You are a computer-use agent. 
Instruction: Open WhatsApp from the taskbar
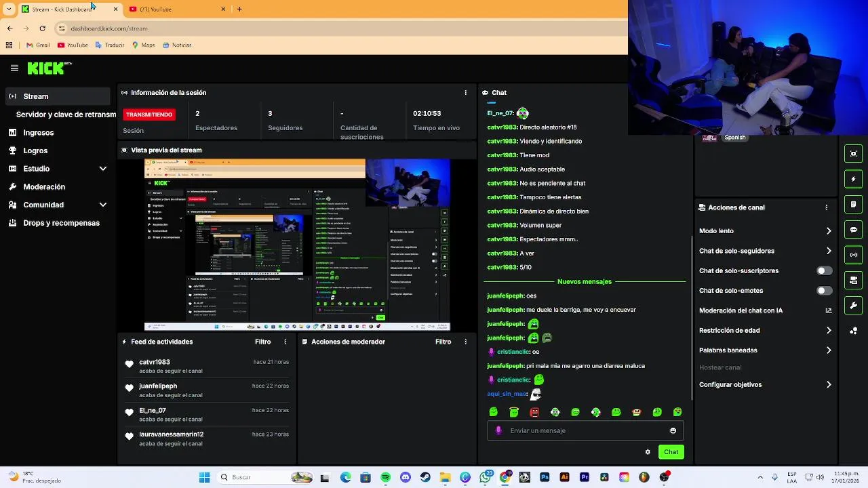[x=485, y=478]
